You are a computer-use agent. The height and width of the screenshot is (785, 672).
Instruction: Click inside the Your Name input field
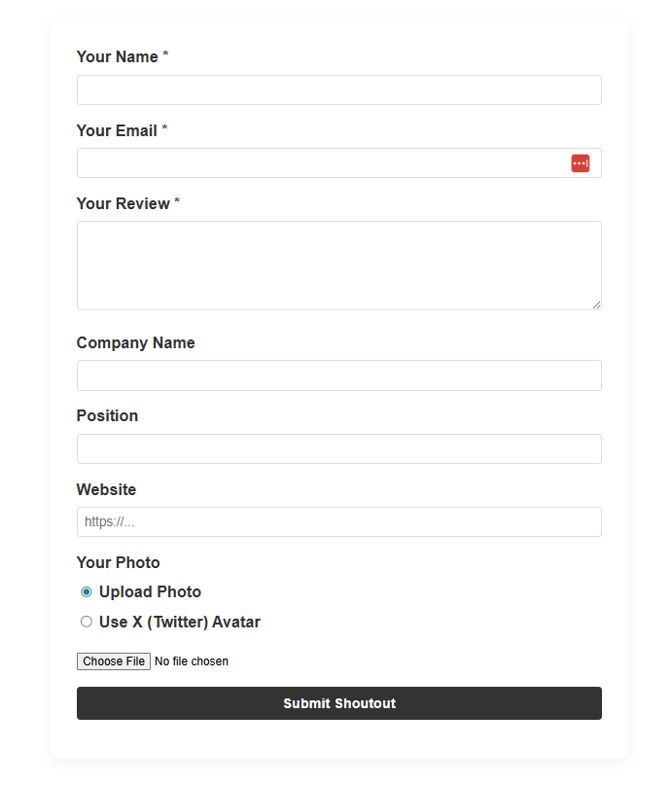pos(338,89)
